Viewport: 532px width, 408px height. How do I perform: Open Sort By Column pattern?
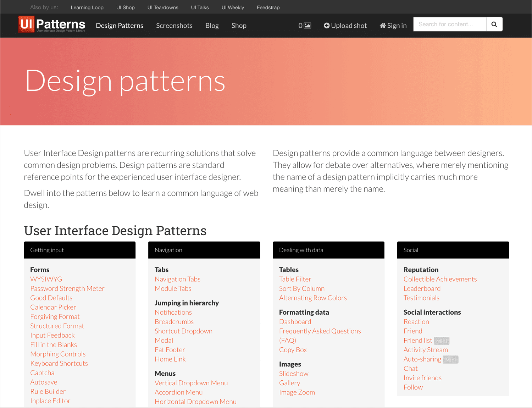point(302,288)
